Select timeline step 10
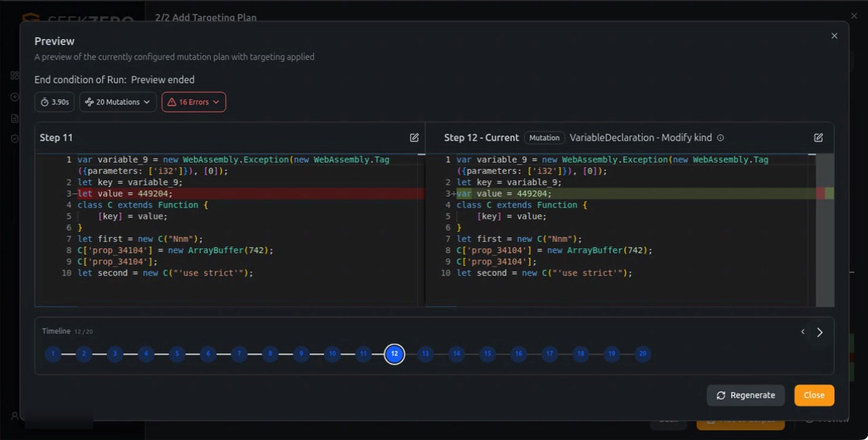This screenshot has width=868, height=440. point(332,354)
